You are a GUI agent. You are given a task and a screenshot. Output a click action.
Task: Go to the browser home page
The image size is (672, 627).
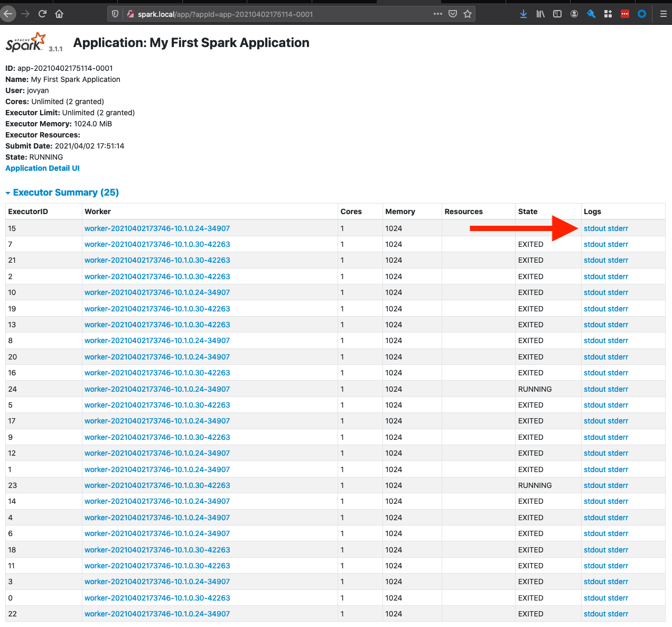(59, 14)
